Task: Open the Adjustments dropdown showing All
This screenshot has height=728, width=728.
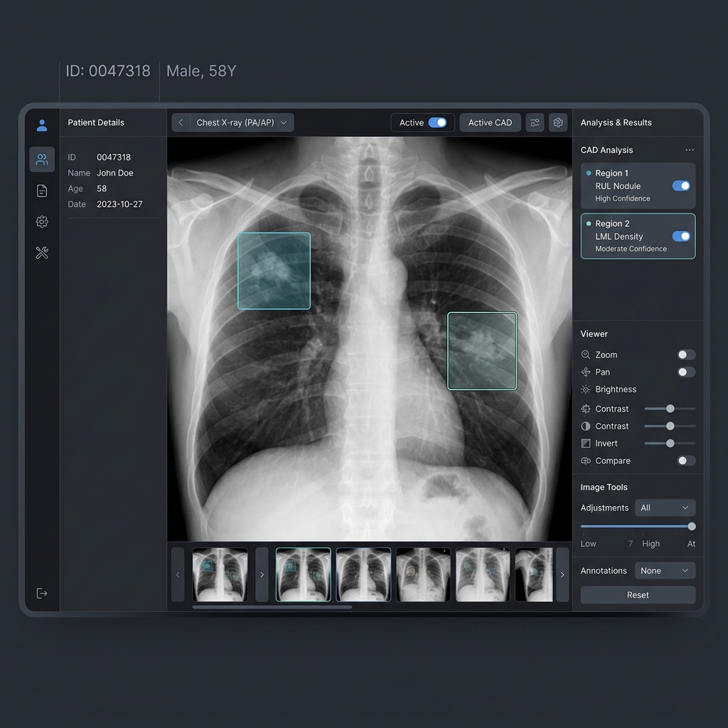Action: 665,508
